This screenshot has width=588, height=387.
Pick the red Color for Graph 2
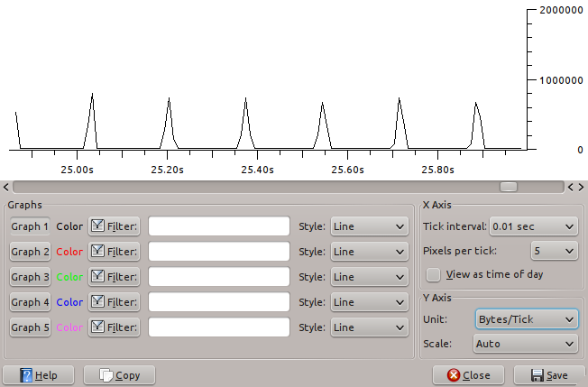(69, 252)
